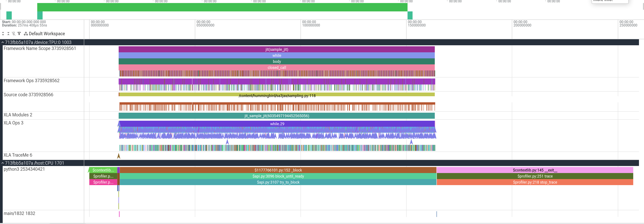The width and height of the screenshot is (644, 224).
Task: Collapse the /device:TPU:0 1003 process group
Action: coord(3,42)
